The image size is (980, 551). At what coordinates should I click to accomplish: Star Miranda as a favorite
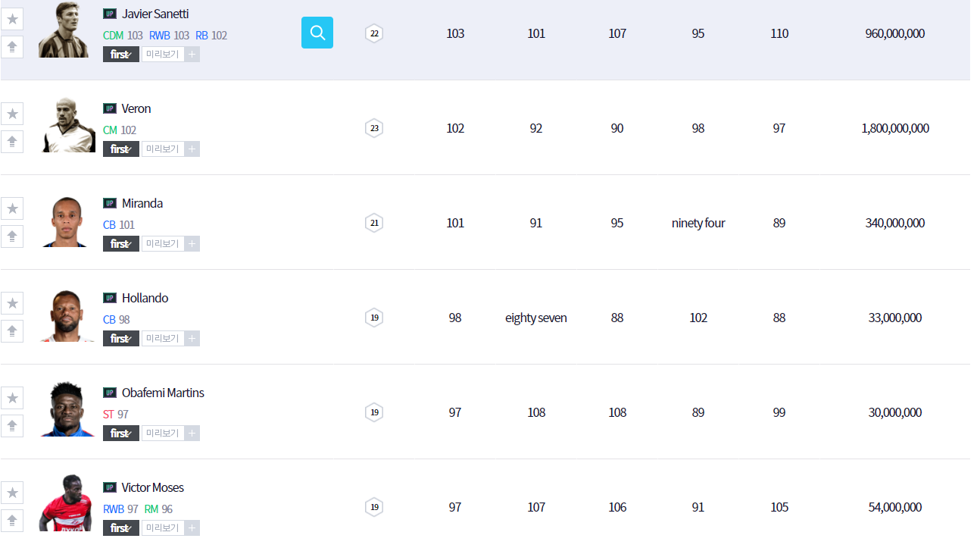[x=12, y=208]
